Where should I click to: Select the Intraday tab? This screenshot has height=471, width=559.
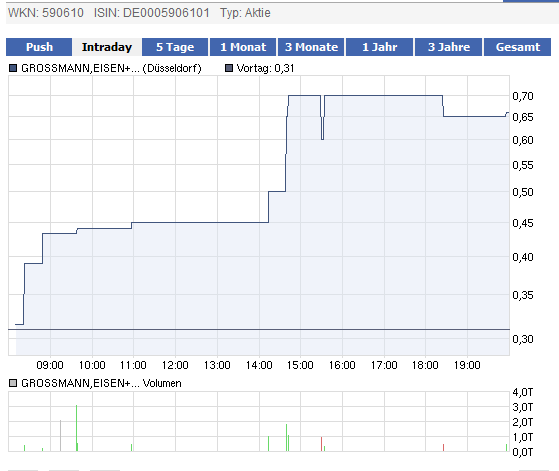coord(107,47)
